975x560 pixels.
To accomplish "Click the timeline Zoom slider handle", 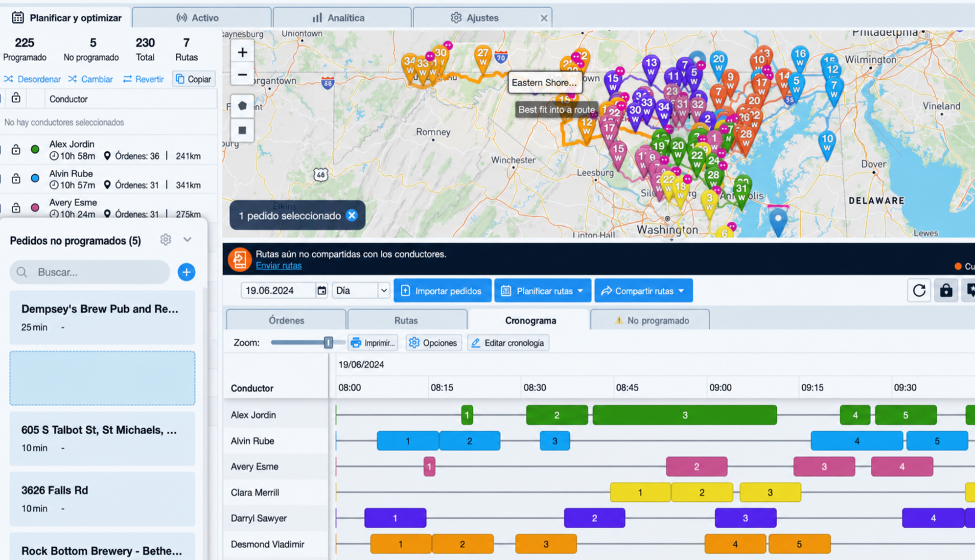I will 328,343.
